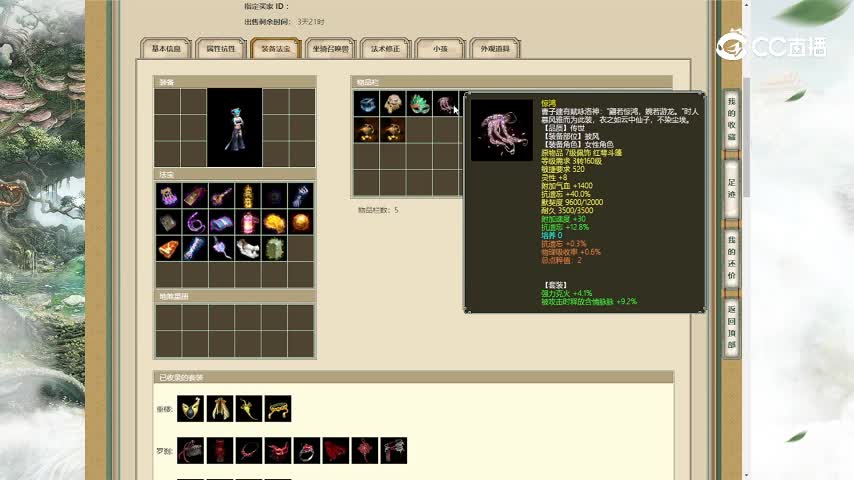The height and width of the screenshot is (480, 854).
Task: Select the gray stone tablet talisman
Action: click(168, 222)
